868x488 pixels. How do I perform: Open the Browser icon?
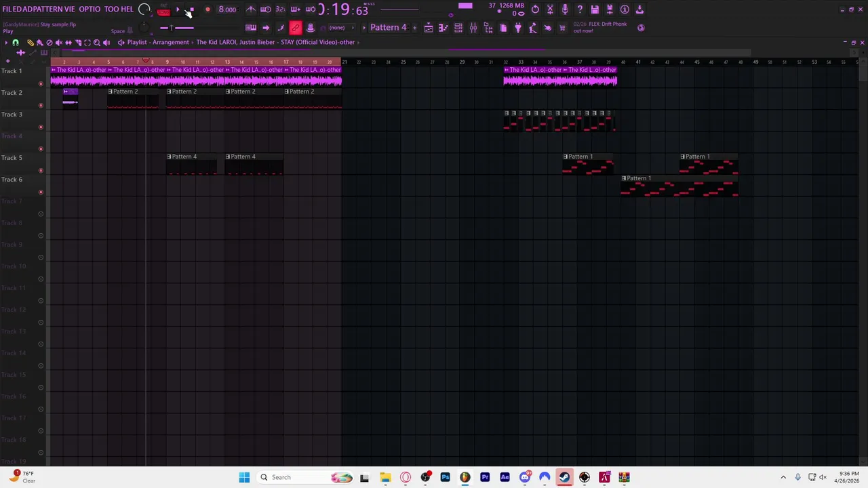pyautogui.click(x=488, y=28)
